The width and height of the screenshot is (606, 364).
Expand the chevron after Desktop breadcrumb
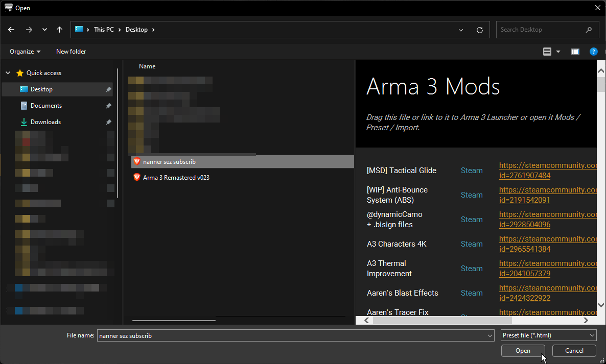point(153,30)
